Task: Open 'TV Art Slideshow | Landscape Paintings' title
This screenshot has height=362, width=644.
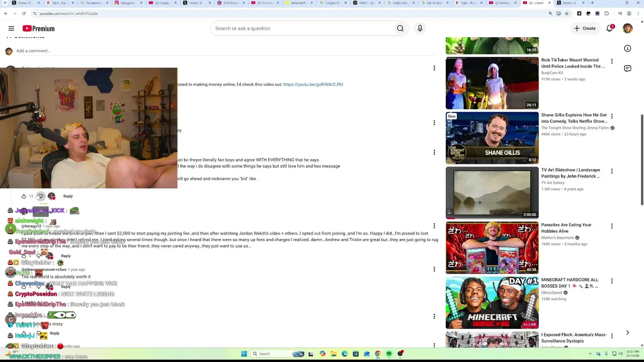Action: [x=571, y=173]
